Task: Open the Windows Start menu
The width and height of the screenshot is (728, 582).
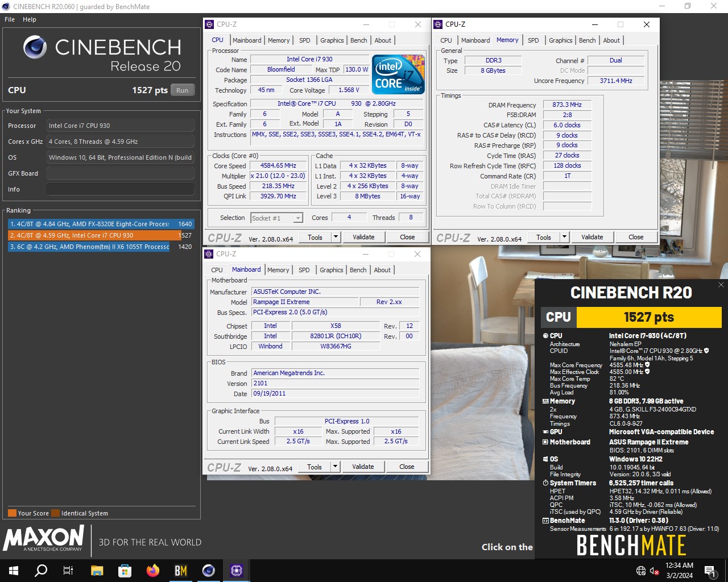Action: pos(14,571)
